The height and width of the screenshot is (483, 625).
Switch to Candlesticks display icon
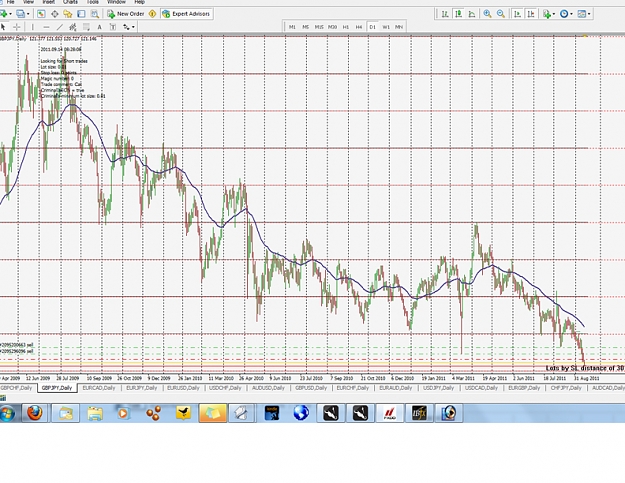click(458, 14)
